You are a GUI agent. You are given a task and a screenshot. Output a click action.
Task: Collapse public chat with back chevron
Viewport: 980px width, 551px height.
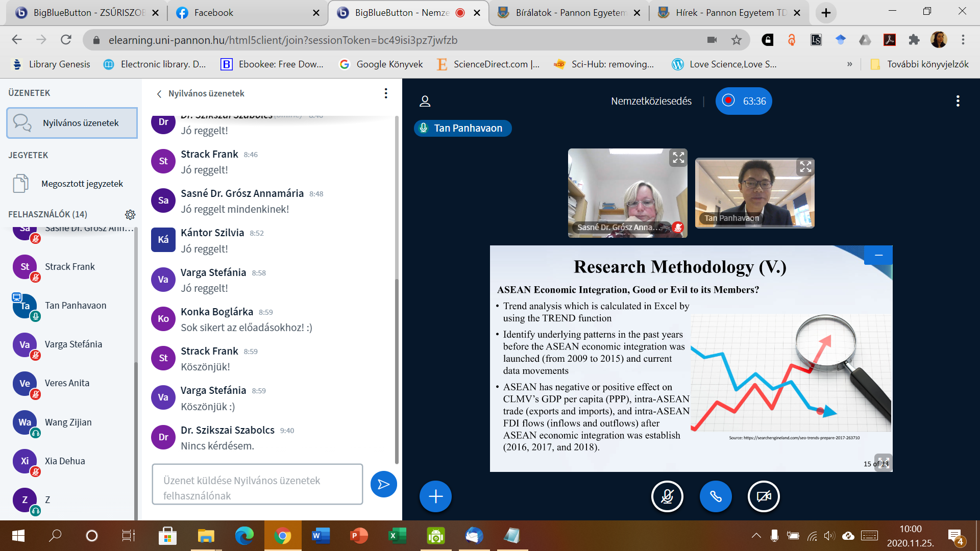coord(159,94)
